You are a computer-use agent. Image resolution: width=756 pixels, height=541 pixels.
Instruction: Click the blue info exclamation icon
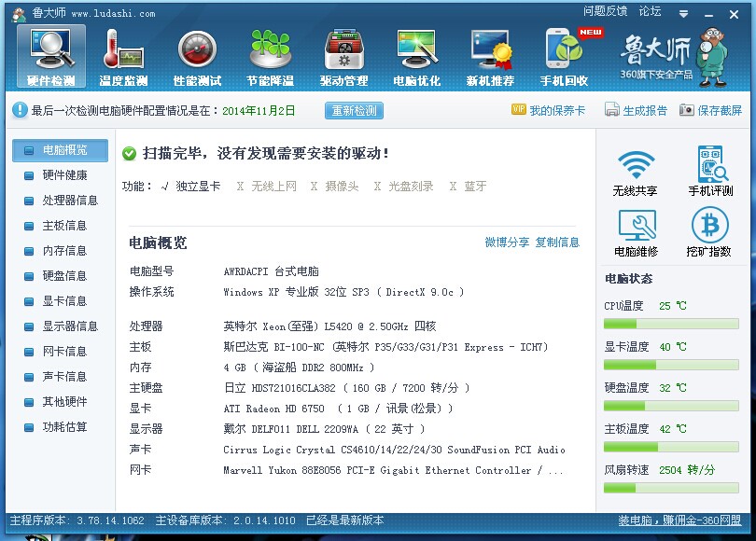[20, 110]
